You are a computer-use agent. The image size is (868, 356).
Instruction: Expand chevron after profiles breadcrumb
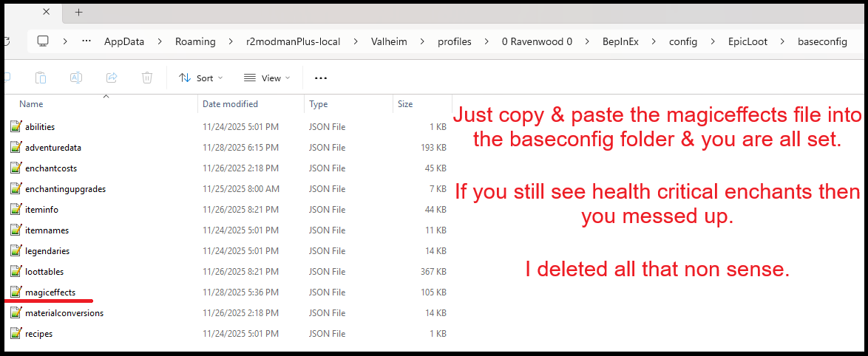coord(486,41)
